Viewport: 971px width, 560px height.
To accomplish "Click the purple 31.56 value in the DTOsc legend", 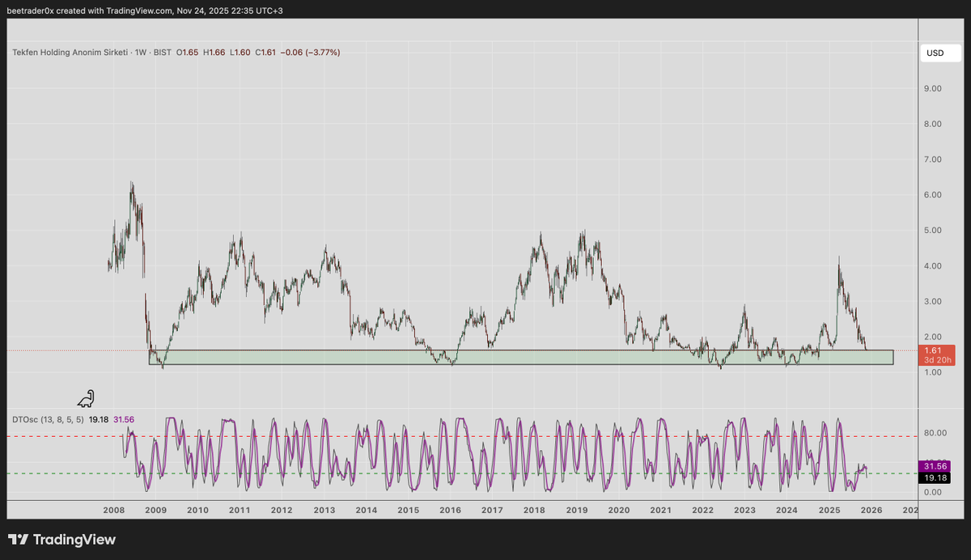I will point(124,419).
